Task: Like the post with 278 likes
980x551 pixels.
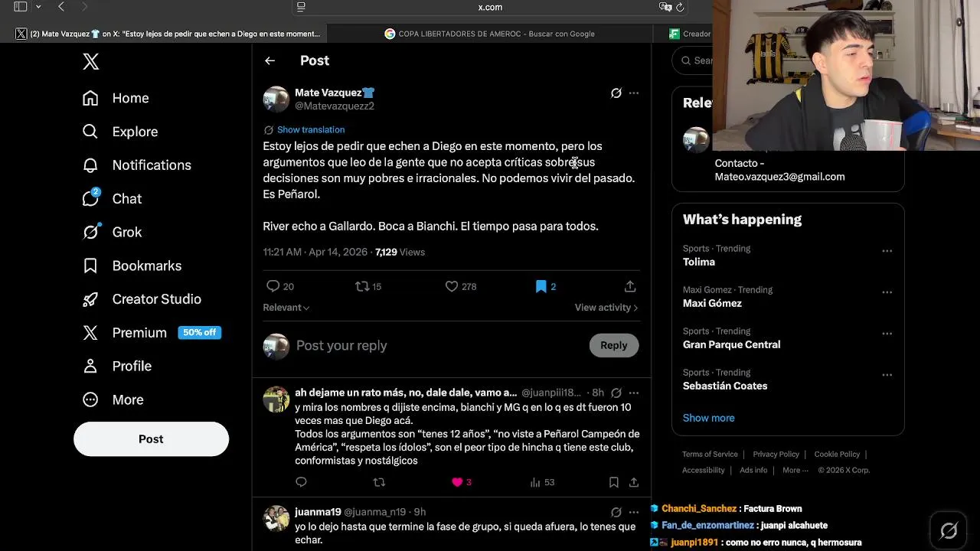Action: (x=461, y=286)
